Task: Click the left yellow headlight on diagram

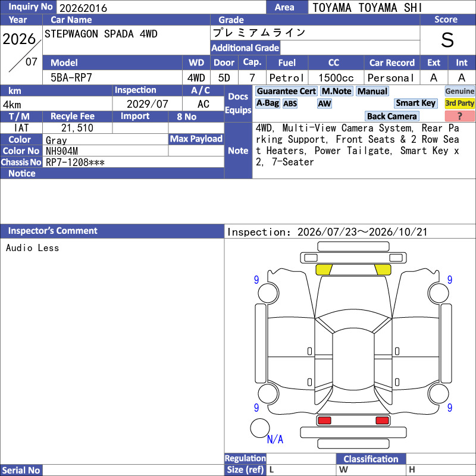Action: click(x=324, y=270)
